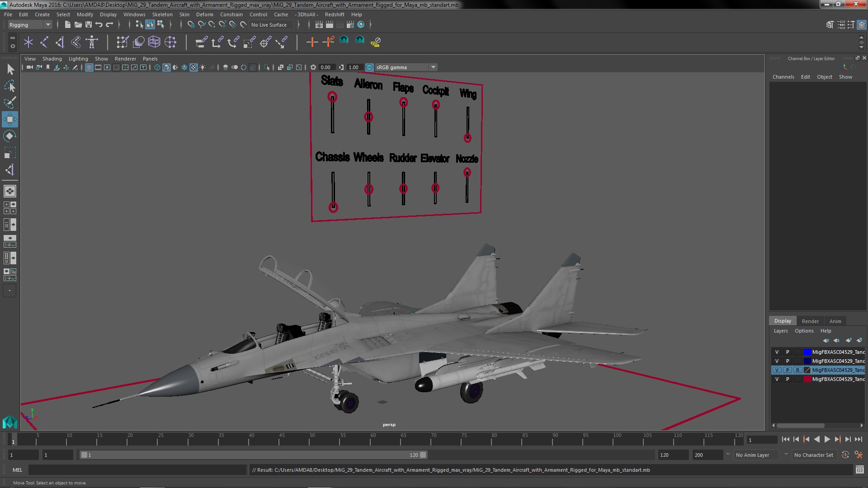Go to end of playback range
This screenshot has width=868, height=488.
[858, 439]
